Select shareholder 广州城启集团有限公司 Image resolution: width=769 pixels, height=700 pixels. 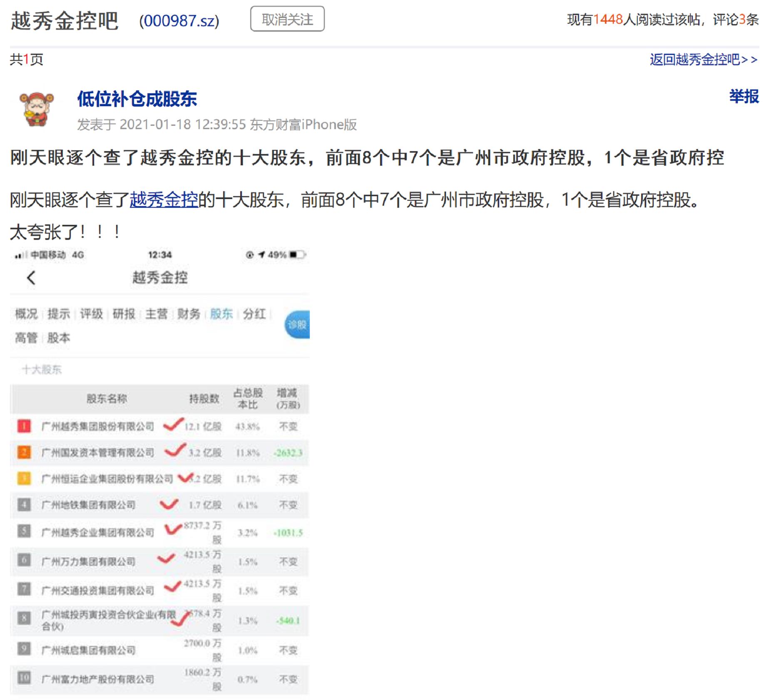pyautogui.click(x=89, y=650)
